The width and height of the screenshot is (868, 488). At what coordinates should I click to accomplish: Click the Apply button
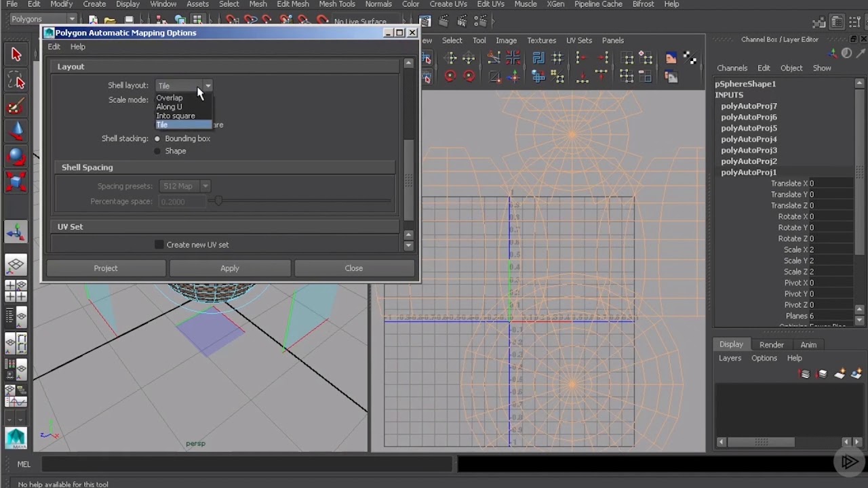[x=230, y=268]
